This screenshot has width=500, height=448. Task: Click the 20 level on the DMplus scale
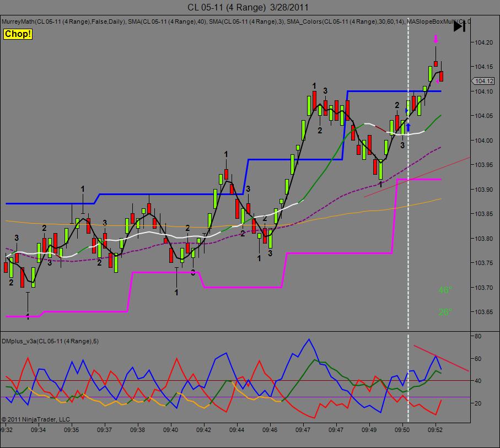coord(478,403)
